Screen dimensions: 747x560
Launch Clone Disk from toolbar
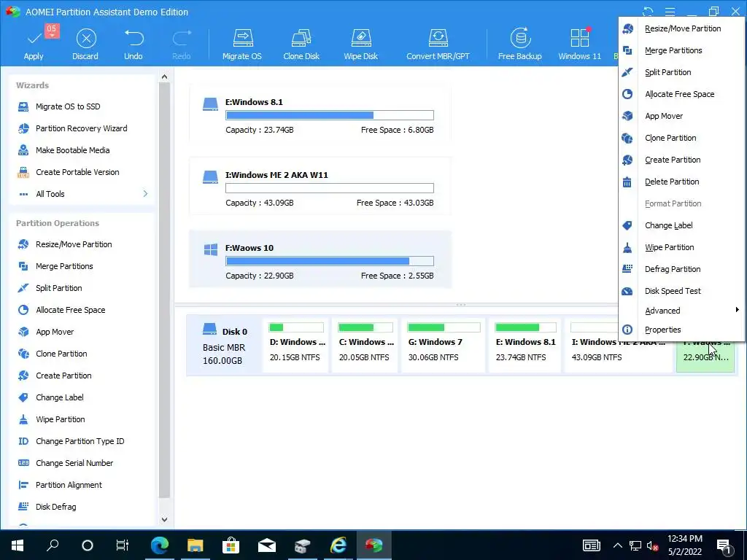pyautogui.click(x=301, y=44)
